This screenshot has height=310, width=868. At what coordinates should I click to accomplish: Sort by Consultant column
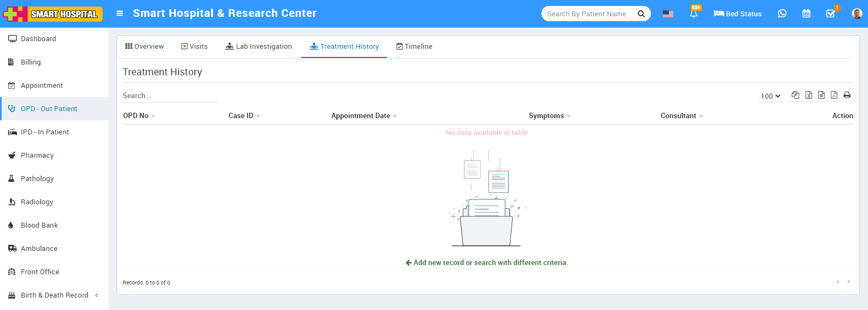[x=682, y=116]
